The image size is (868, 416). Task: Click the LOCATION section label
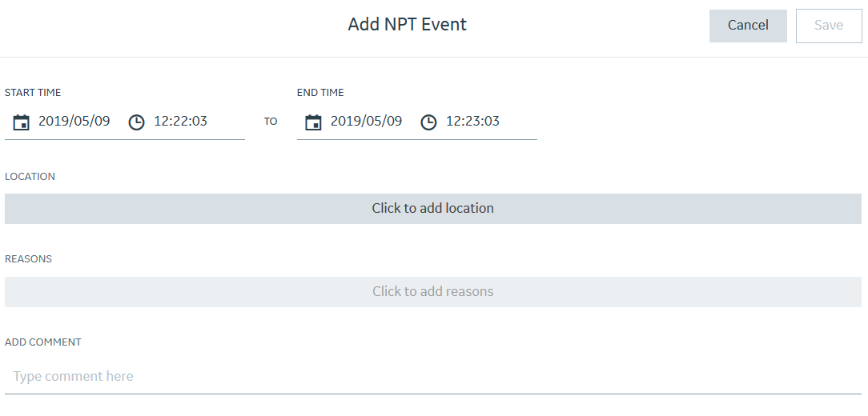click(30, 177)
